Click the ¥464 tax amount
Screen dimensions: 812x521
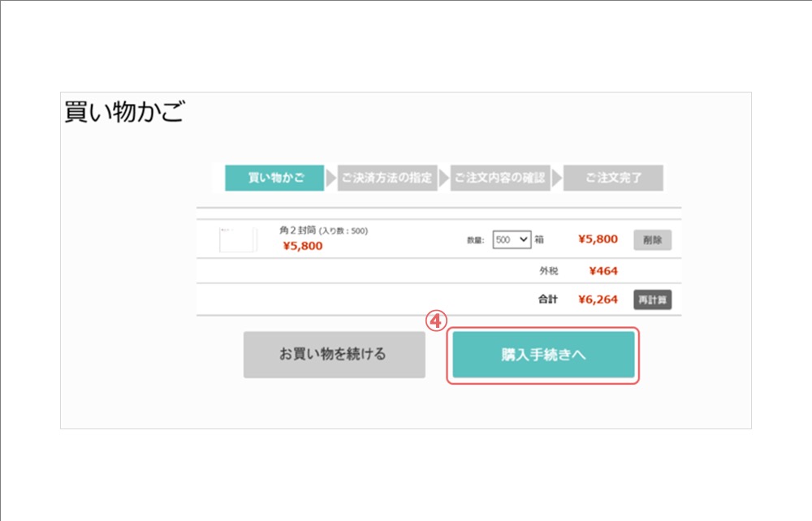tap(603, 271)
